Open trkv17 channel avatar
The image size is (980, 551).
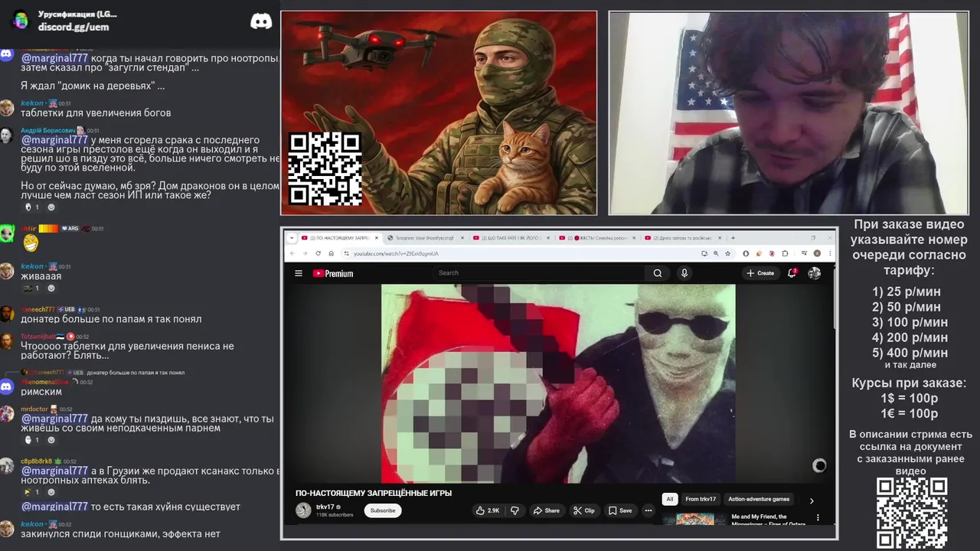(x=303, y=510)
